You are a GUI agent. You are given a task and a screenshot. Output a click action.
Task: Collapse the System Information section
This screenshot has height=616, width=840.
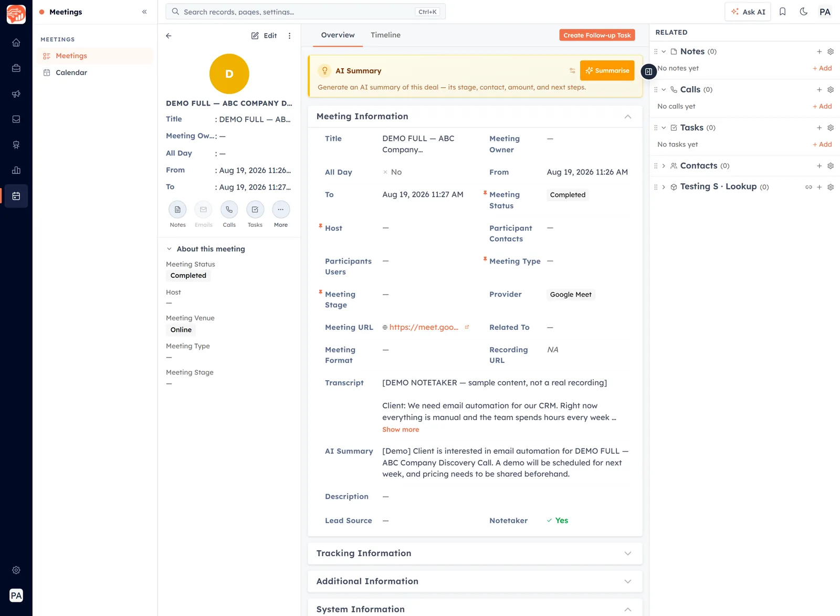coord(628,609)
